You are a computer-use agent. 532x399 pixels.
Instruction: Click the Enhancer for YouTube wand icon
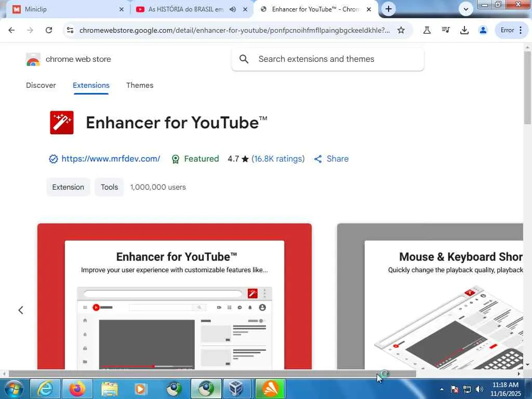tap(62, 123)
